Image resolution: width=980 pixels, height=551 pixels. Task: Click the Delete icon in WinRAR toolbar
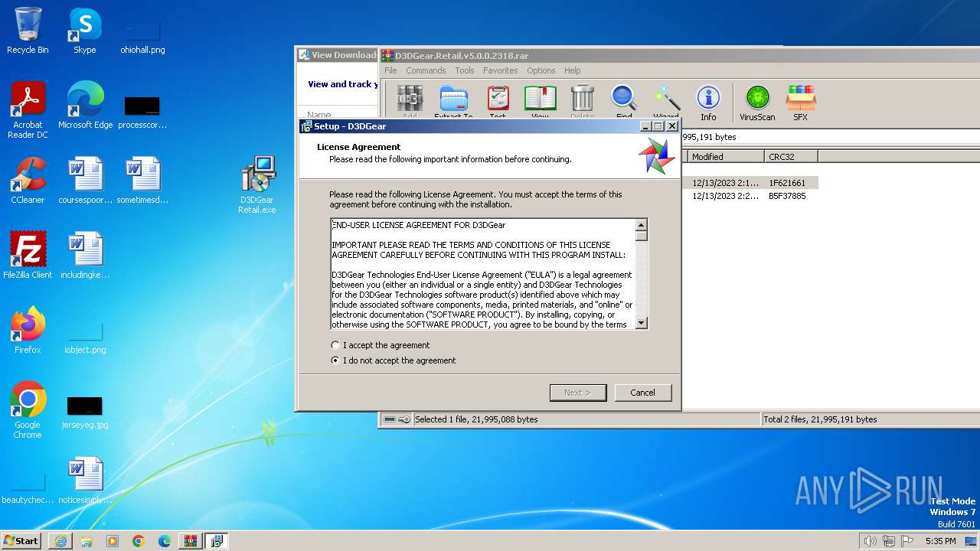click(582, 102)
